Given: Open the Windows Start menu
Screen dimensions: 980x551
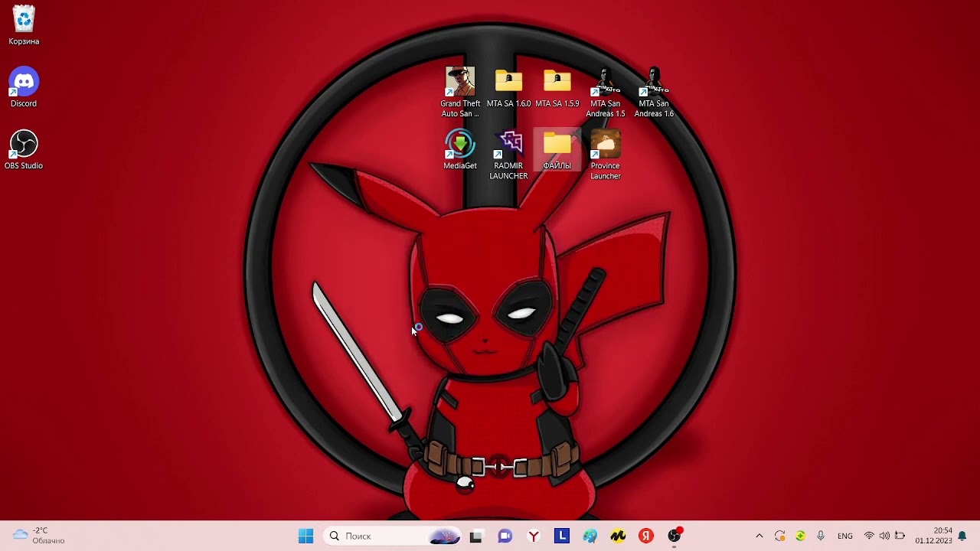Looking at the screenshot, I should pyautogui.click(x=305, y=536).
